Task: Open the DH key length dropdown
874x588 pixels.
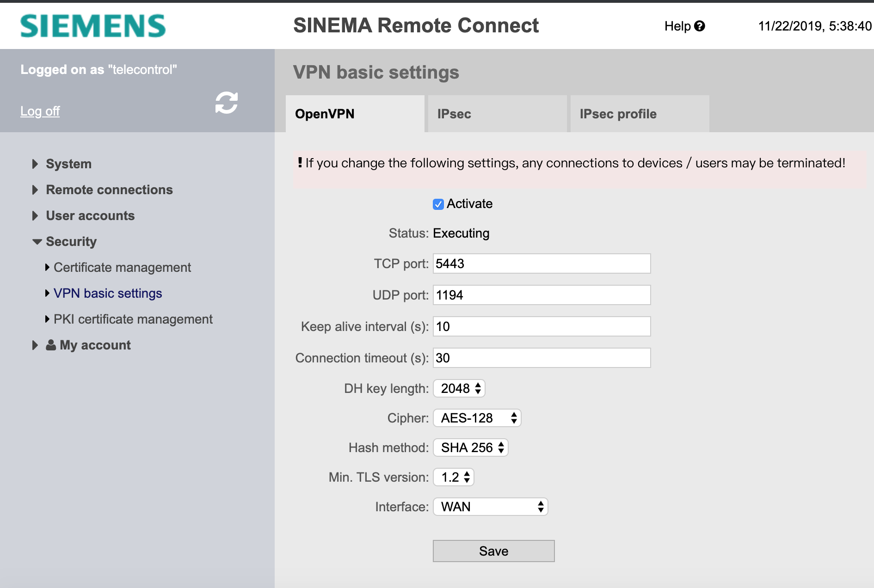Action: pyautogui.click(x=459, y=389)
